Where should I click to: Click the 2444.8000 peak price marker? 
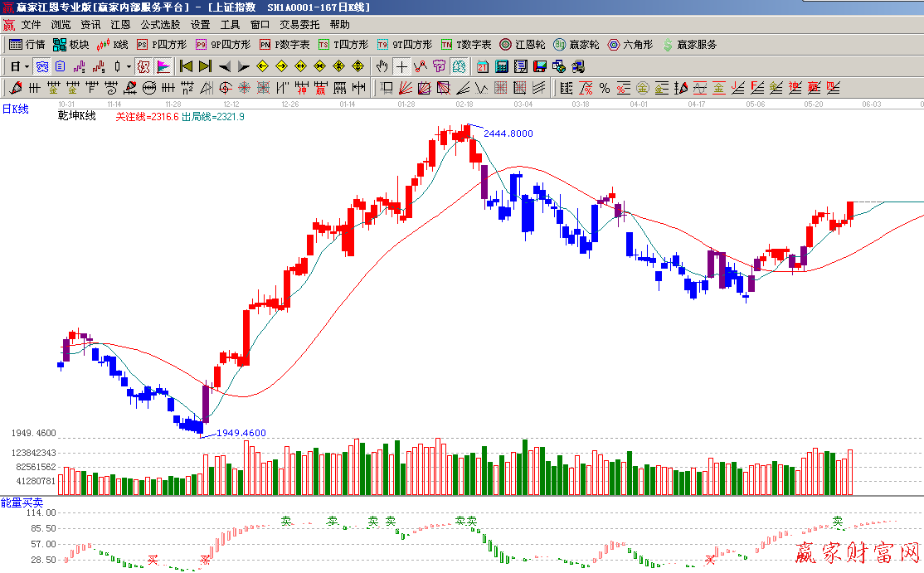click(x=508, y=134)
